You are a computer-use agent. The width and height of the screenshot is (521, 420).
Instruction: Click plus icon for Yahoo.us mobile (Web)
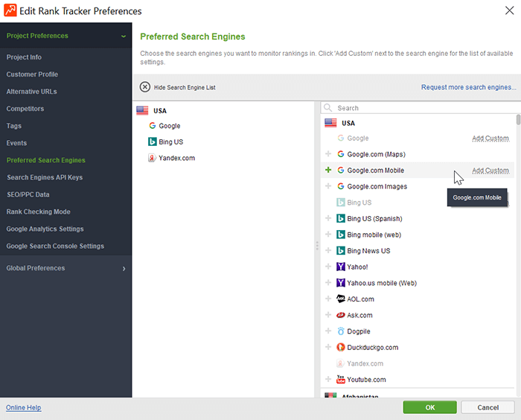click(328, 283)
